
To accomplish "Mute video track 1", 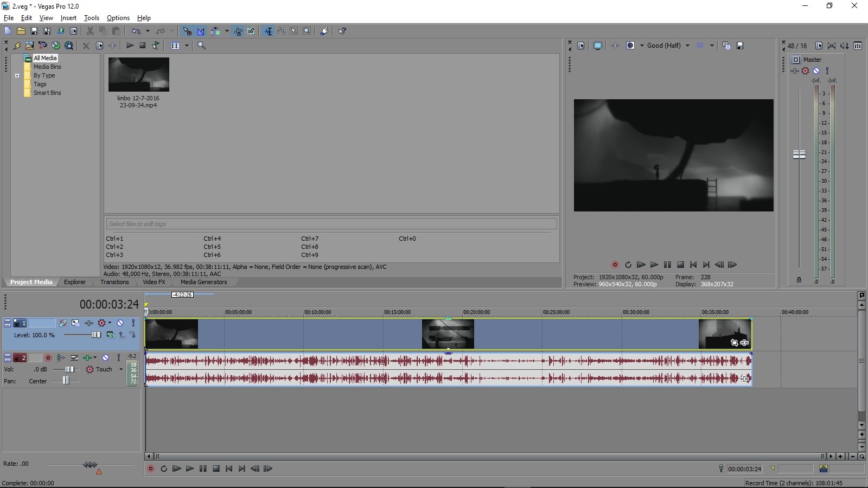I will click(120, 323).
